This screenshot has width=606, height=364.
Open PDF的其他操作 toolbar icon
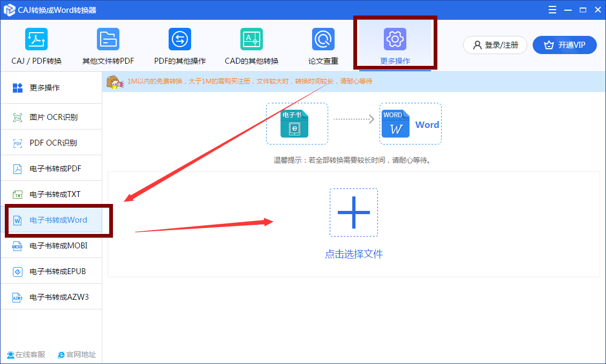180,39
